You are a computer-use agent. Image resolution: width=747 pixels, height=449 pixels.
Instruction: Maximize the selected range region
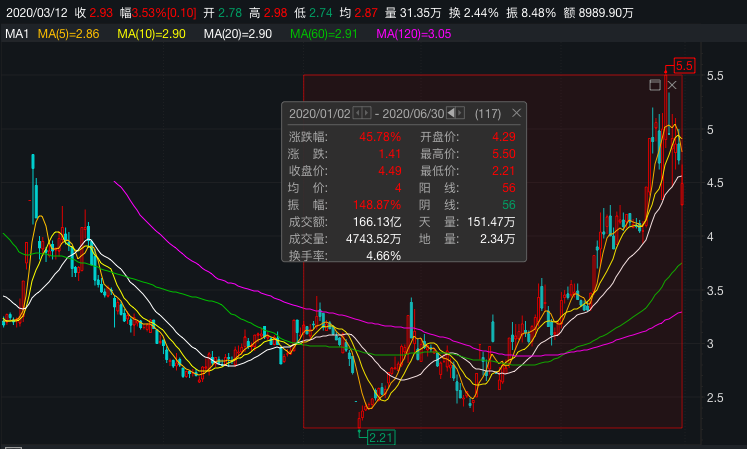pos(655,86)
